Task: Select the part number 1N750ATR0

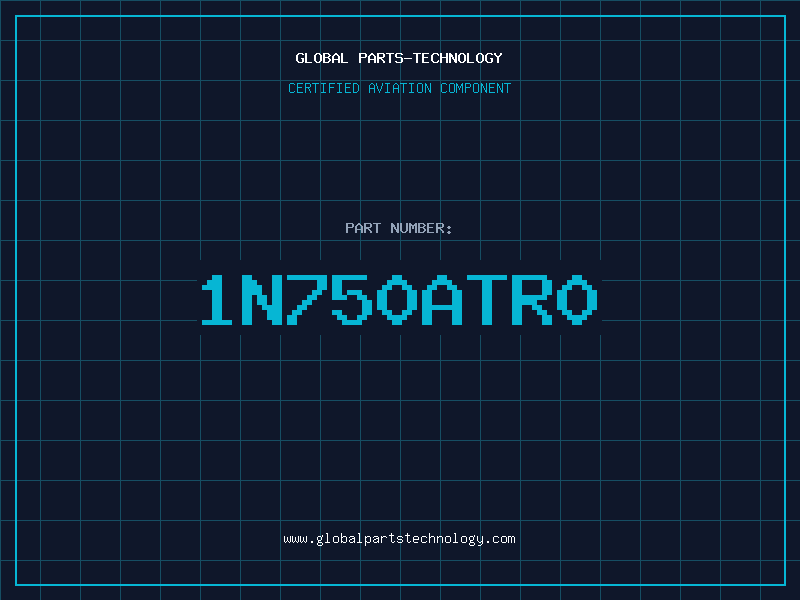Action: pos(399,300)
